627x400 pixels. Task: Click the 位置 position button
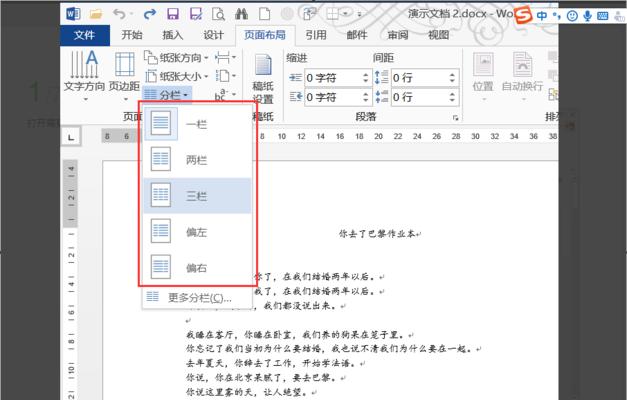click(483, 76)
